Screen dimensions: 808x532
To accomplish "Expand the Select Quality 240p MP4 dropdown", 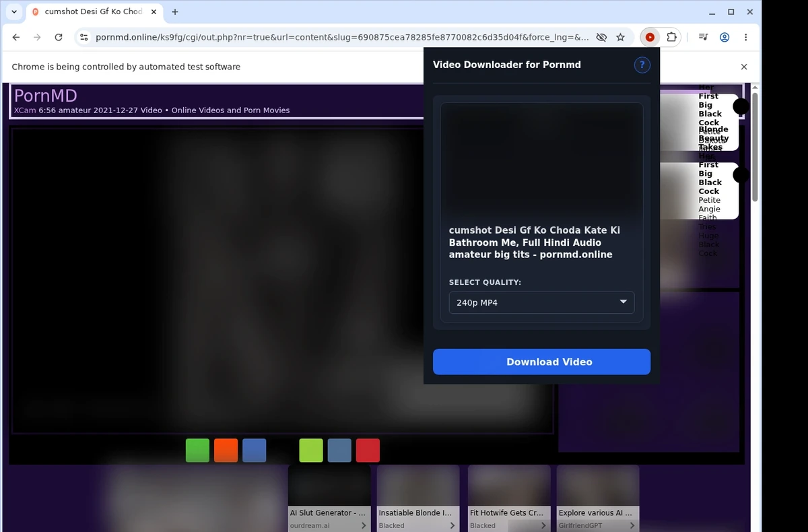I will [x=541, y=302].
